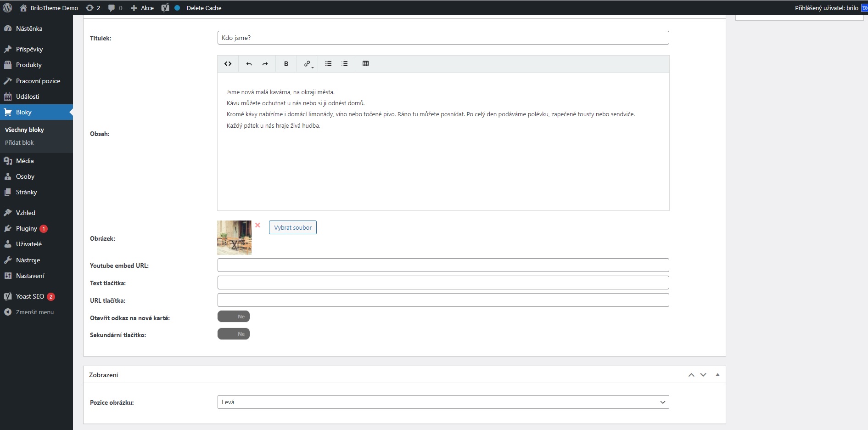Insert a link using the link icon
Screen dimensions: 868x430
click(x=308, y=64)
